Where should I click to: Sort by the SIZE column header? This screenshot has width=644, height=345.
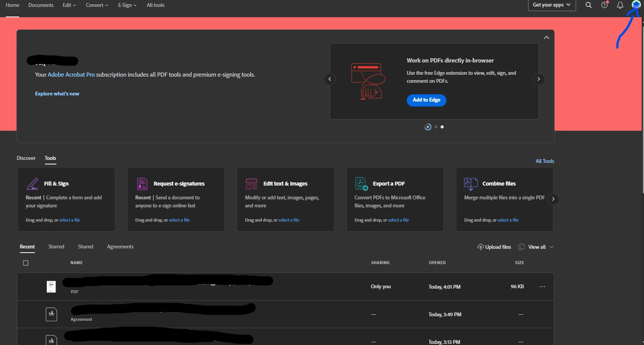(x=519, y=263)
